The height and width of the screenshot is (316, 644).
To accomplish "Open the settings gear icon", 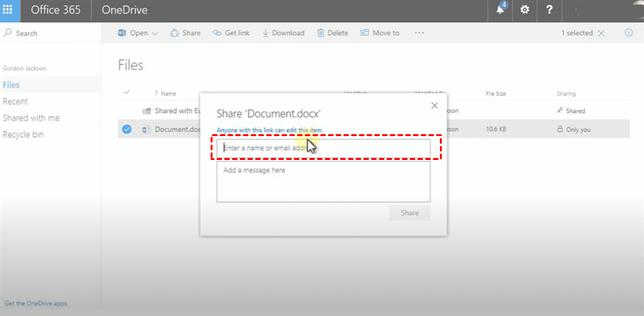I will (x=524, y=10).
